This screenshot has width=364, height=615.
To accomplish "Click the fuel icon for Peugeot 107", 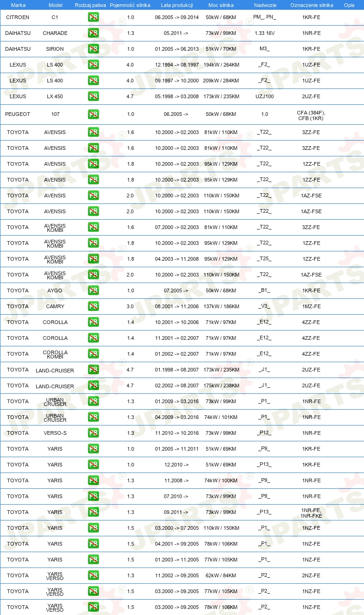I will pos(93,114).
